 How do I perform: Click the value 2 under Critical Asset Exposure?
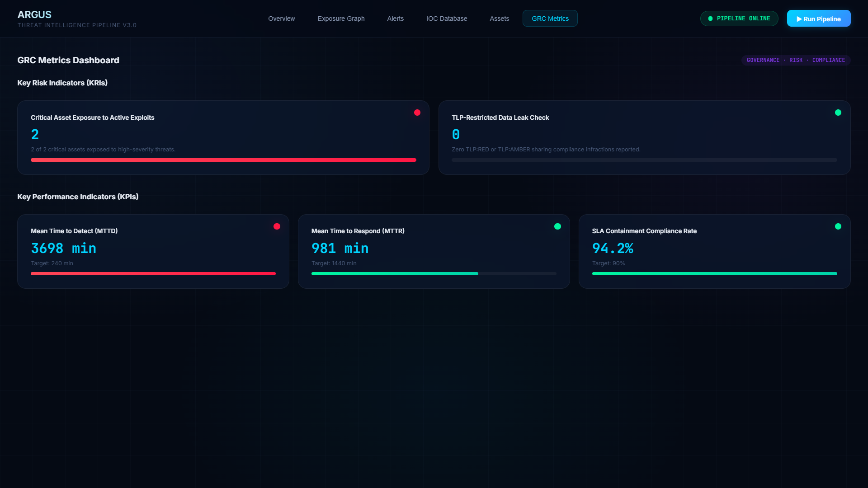coord(35,134)
